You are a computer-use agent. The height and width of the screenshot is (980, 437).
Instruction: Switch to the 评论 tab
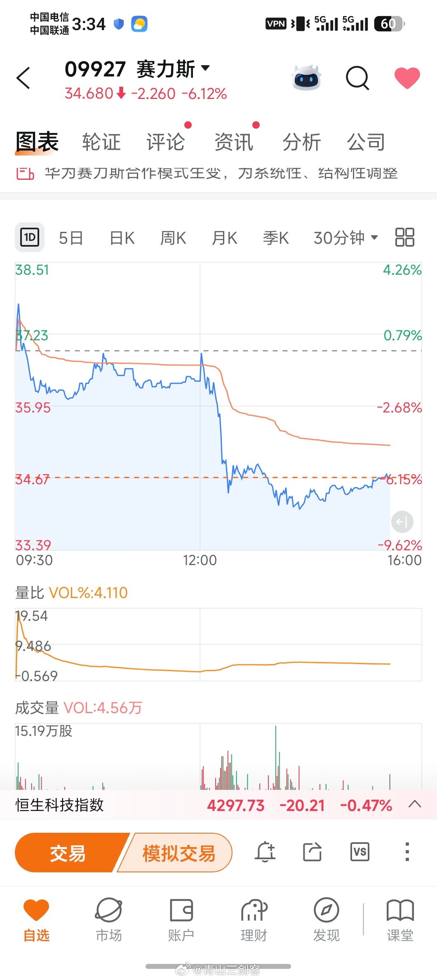166,142
